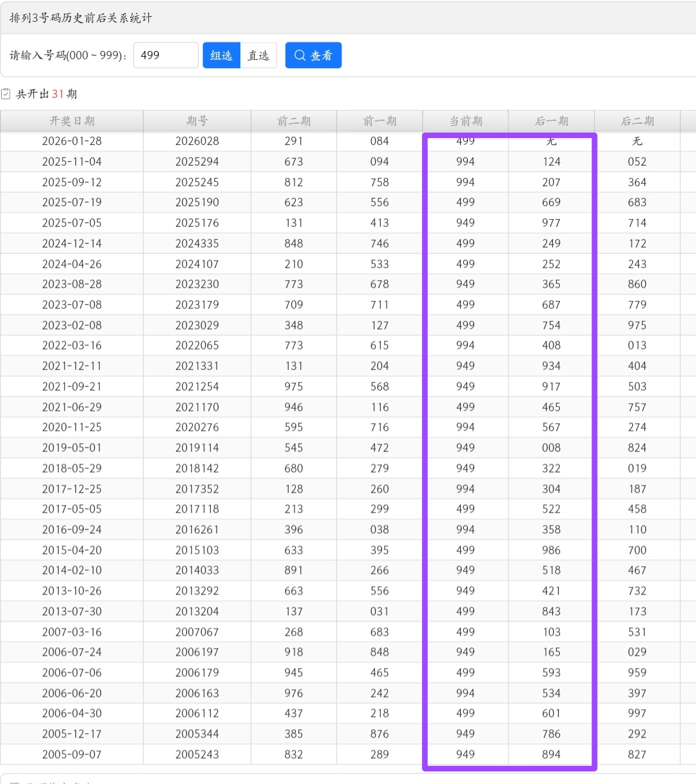
Task: Focus the number input field showing 499
Action: (x=166, y=55)
